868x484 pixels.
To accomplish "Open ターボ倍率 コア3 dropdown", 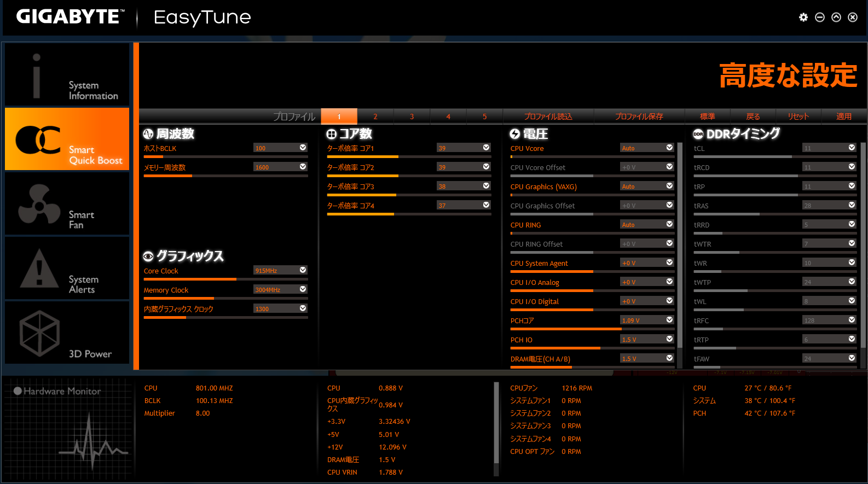I will click(464, 186).
